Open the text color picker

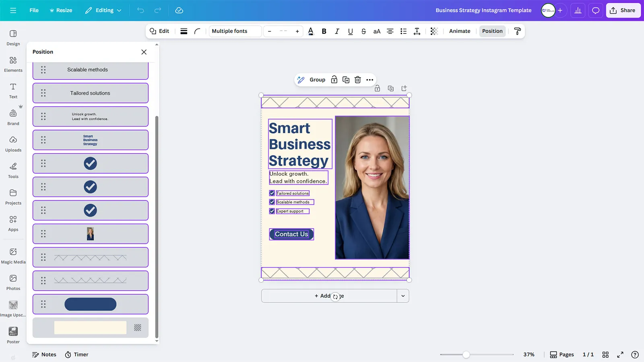click(310, 31)
